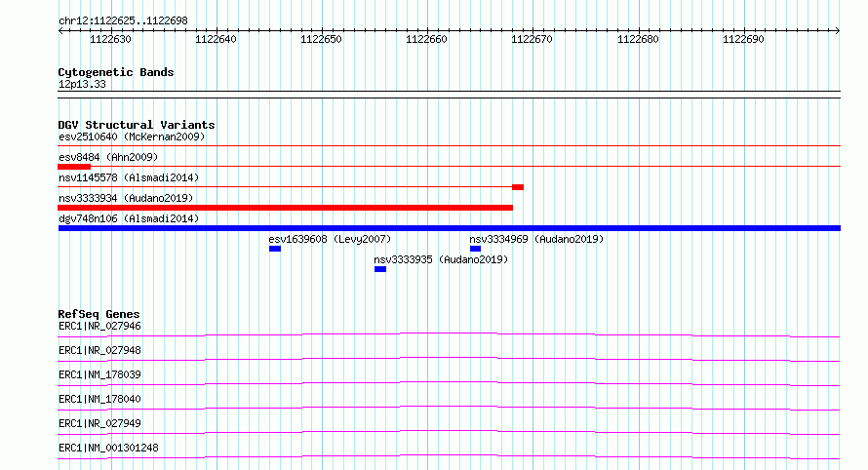Viewport: 868px width, 470px height.
Task: Open variant esv8484 (Ahn2009) label
Action: click(x=108, y=157)
